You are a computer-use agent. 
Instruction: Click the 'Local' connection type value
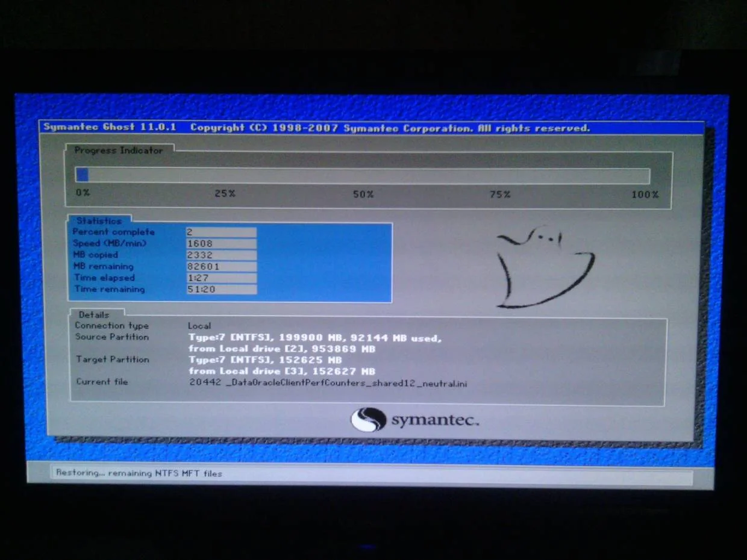pos(199,326)
